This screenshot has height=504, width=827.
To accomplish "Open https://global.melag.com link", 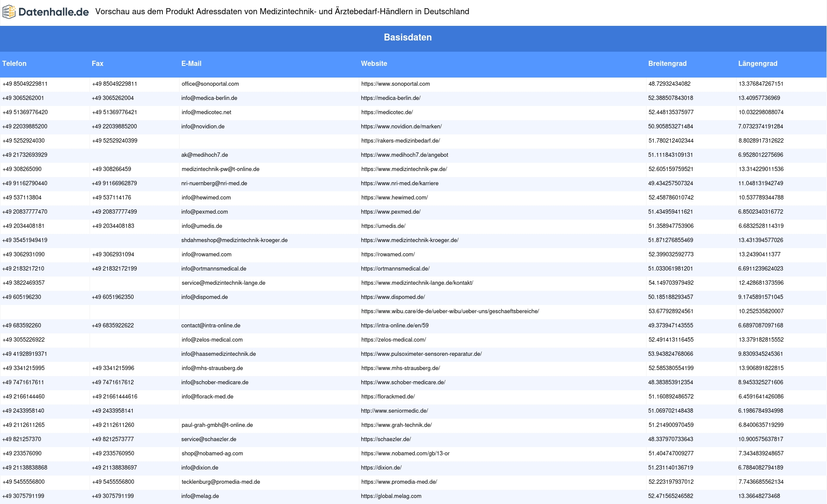I will [391, 496].
